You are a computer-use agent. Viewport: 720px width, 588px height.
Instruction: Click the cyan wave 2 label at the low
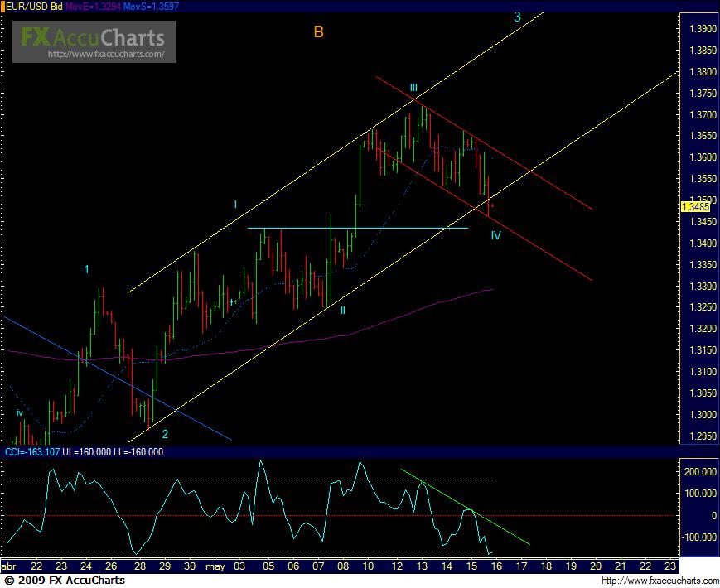click(x=165, y=434)
